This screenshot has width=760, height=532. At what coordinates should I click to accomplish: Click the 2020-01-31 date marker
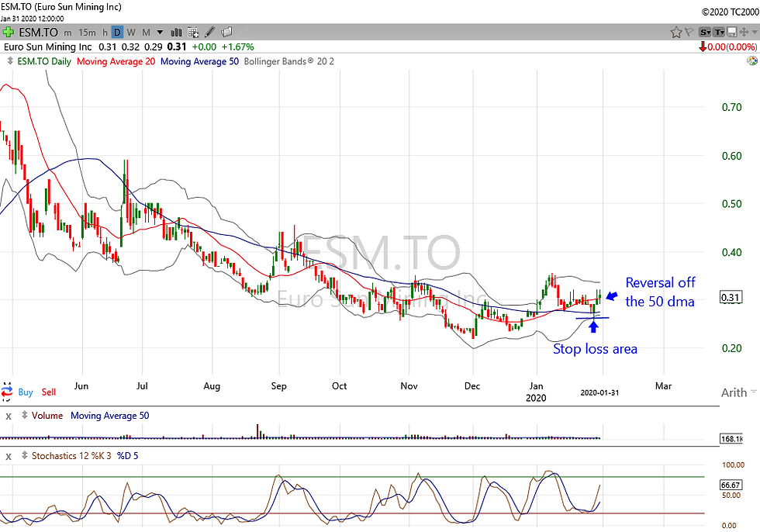click(599, 392)
